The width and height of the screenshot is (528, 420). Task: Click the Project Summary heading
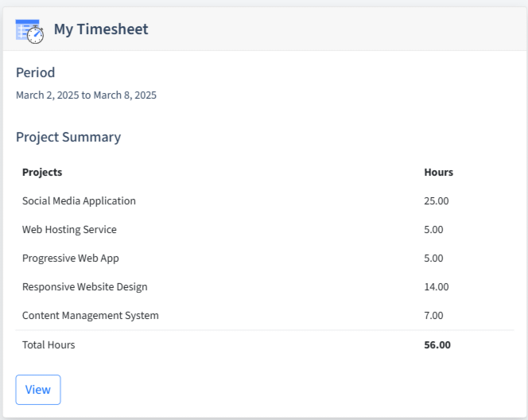(68, 138)
